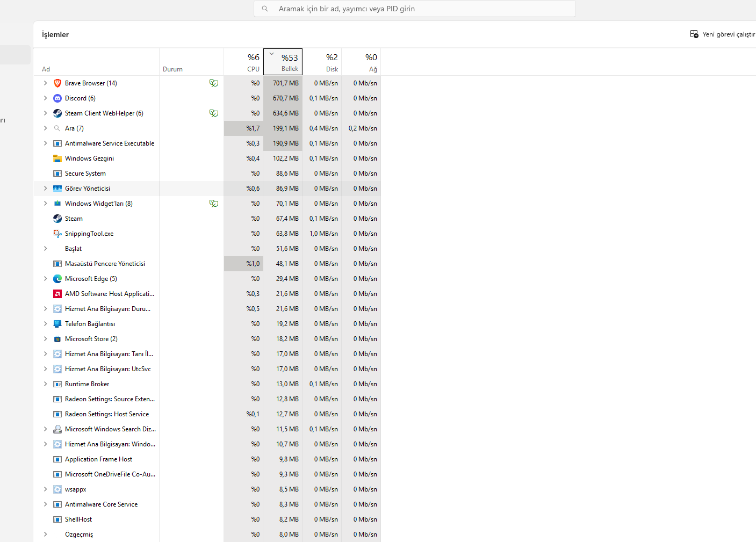756x542 pixels.
Task: Click the AMD Software Host Application icon
Action: (57, 294)
